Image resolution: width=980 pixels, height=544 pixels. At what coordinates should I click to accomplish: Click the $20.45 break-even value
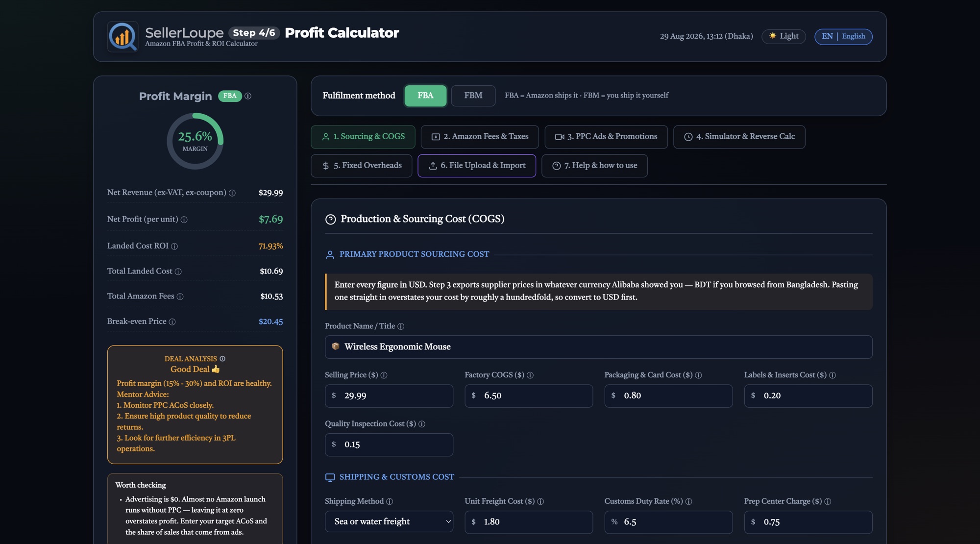click(270, 322)
